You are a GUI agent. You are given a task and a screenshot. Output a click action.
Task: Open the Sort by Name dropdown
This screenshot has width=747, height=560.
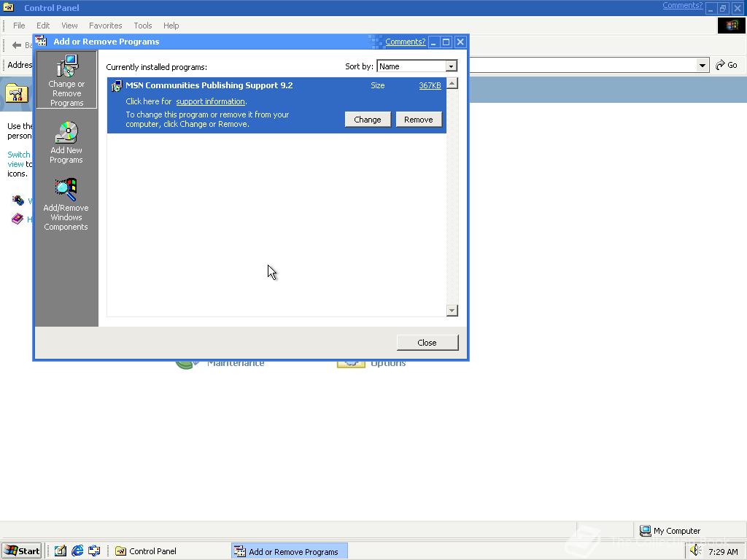[x=451, y=66]
